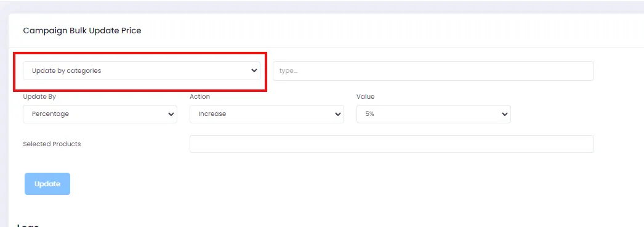644x227 pixels.
Task: Open the 'Update by categories' dropdown
Action: point(142,71)
